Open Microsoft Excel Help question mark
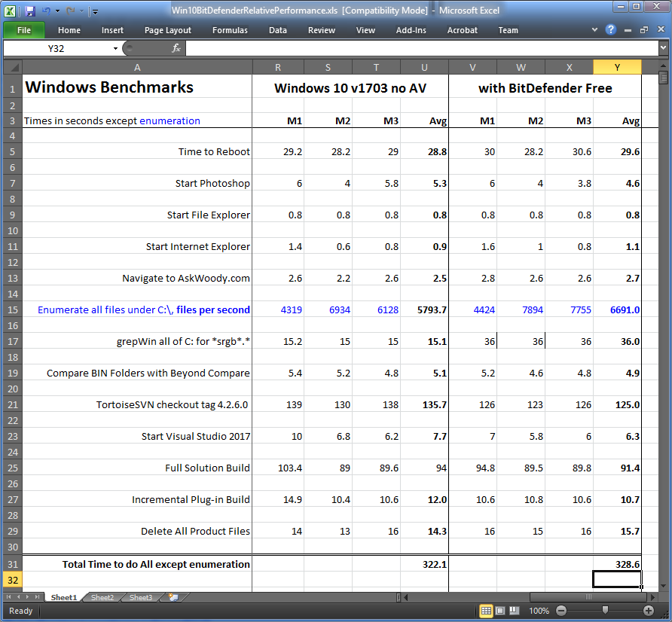 pyautogui.click(x=612, y=30)
